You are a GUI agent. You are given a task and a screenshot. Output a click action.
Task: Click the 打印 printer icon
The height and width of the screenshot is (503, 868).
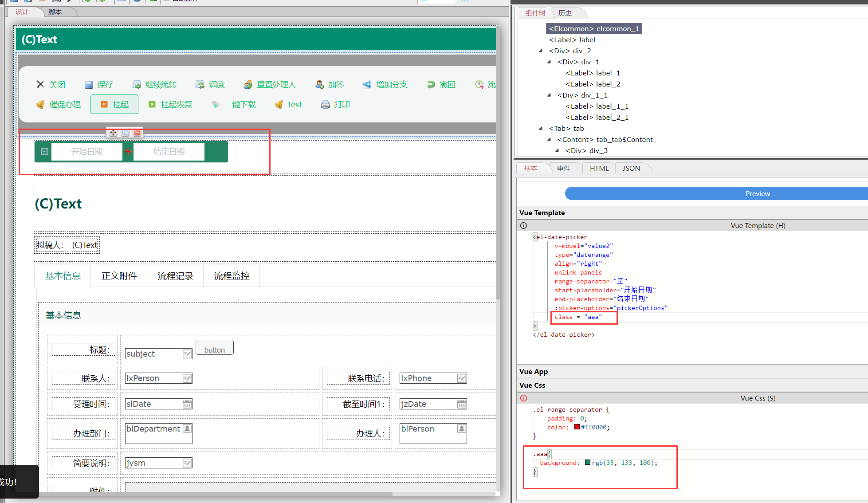click(x=326, y=105)
